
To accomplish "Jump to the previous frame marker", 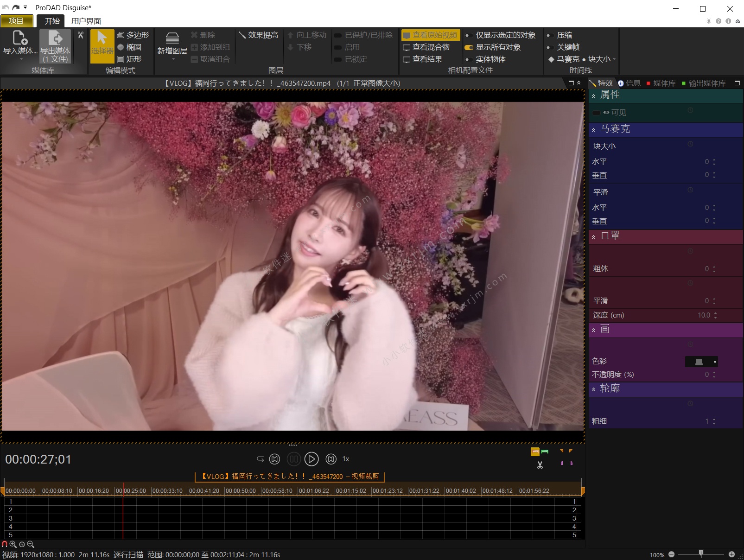I will point(275,459).
